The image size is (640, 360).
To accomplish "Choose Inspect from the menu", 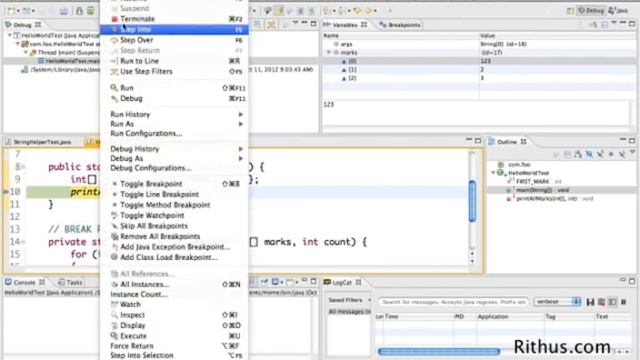I will point(174,315).
